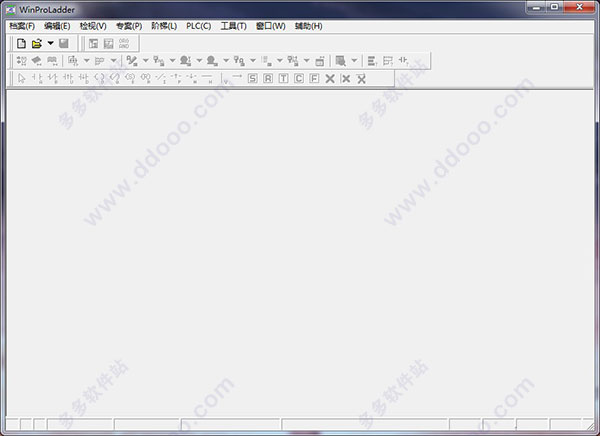Insert falling-edge contact labeled D
This screenshot has height=436, width=600.
(83, 78)
